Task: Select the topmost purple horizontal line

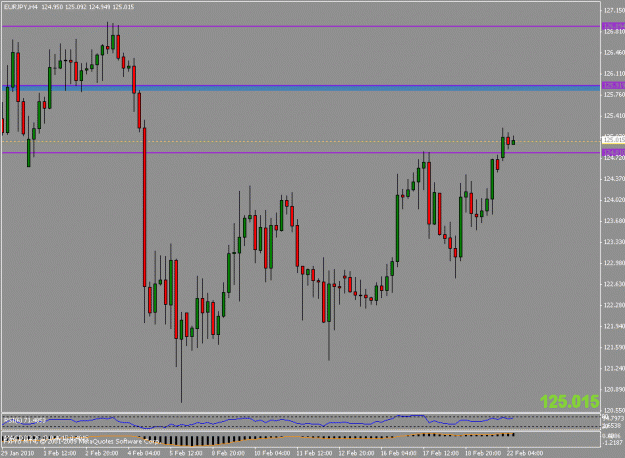Action: (x=301, y=26)
